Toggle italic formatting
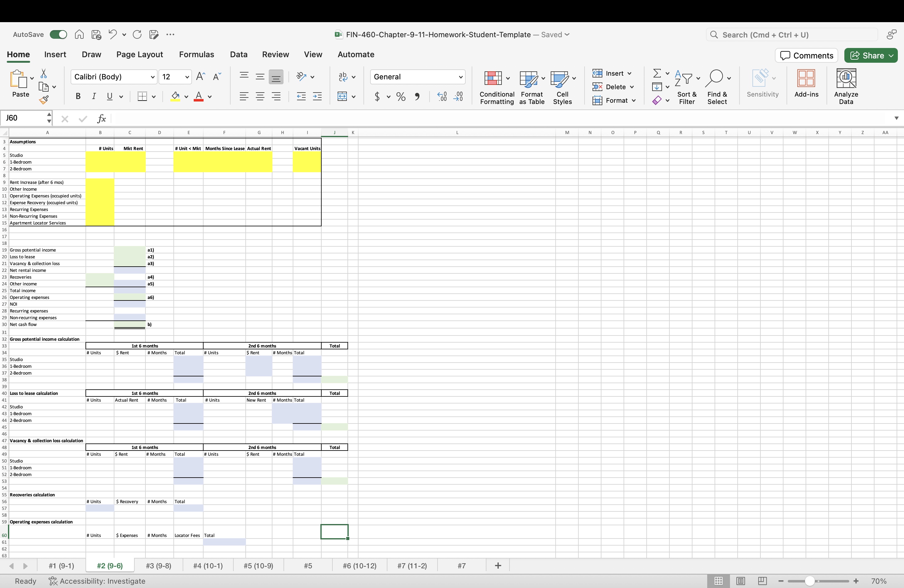This screenshot has width=904, height=588. click(x=93, y=96)
